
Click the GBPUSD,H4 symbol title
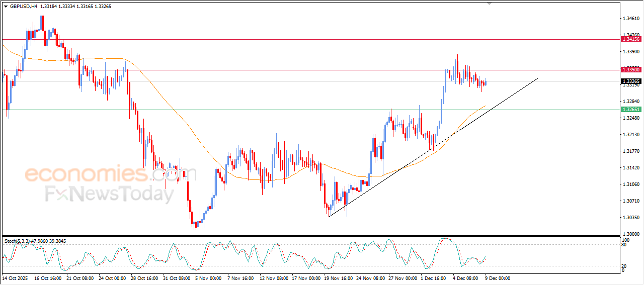[x=23, y=7]
